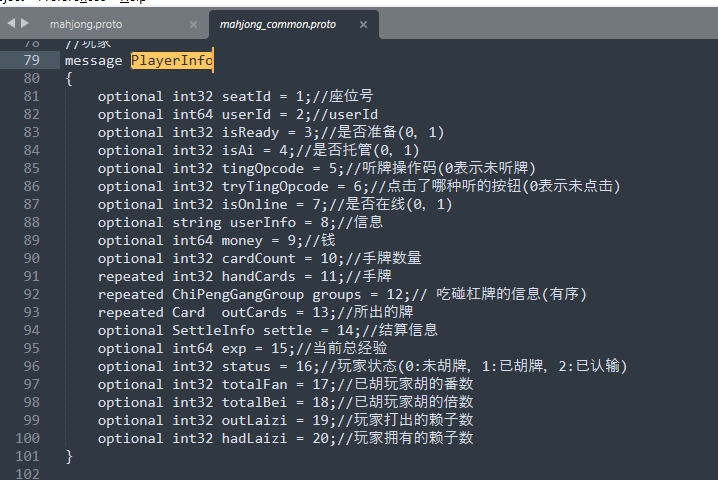Click the outCards field on line 93
Viewport: 718px width, 480px height.
point(238,312)
